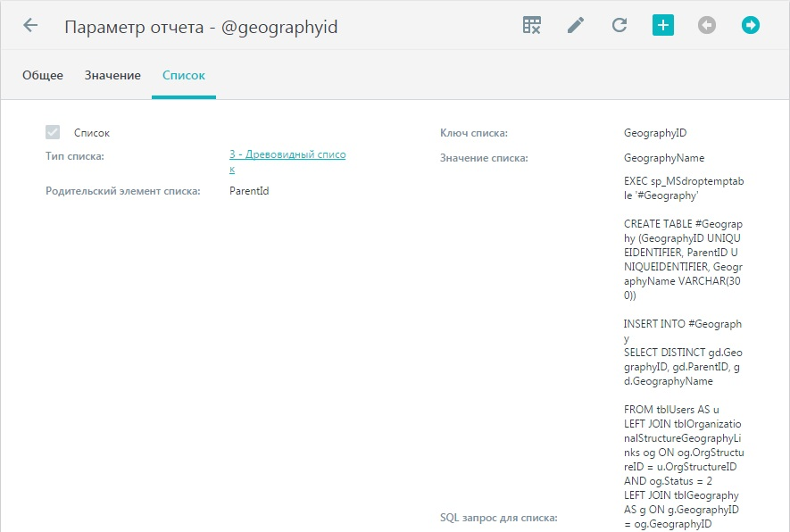Select the Список tab

183,76
